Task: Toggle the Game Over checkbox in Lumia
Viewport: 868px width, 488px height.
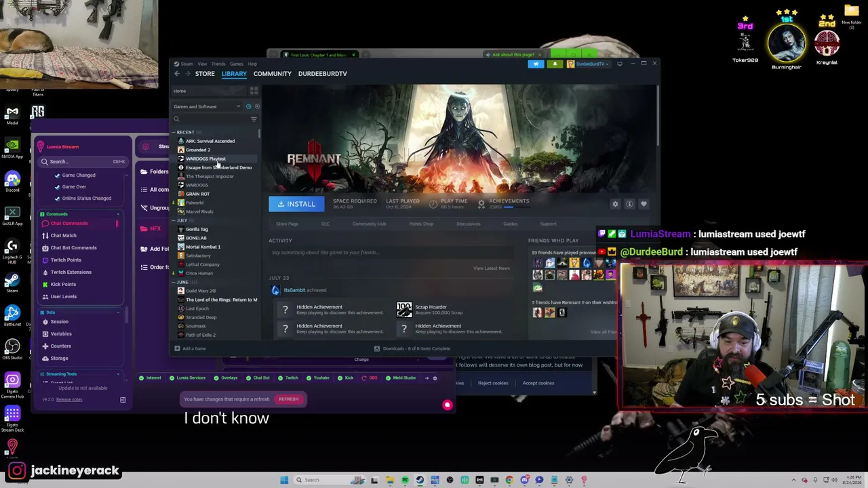Action: (57, 187)
